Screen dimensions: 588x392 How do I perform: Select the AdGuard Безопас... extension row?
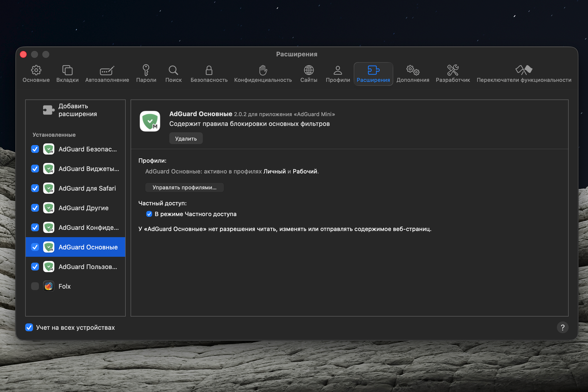[75, 149]
